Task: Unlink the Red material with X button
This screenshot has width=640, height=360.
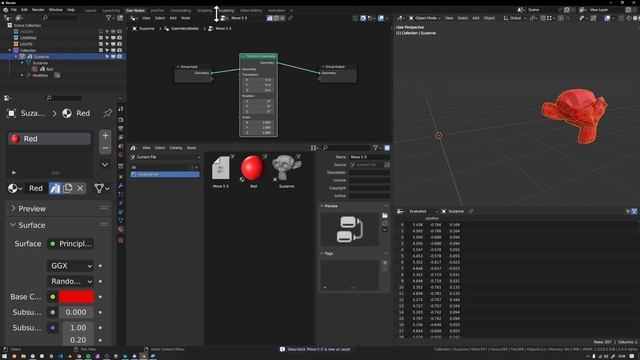Action: point(80,188)
